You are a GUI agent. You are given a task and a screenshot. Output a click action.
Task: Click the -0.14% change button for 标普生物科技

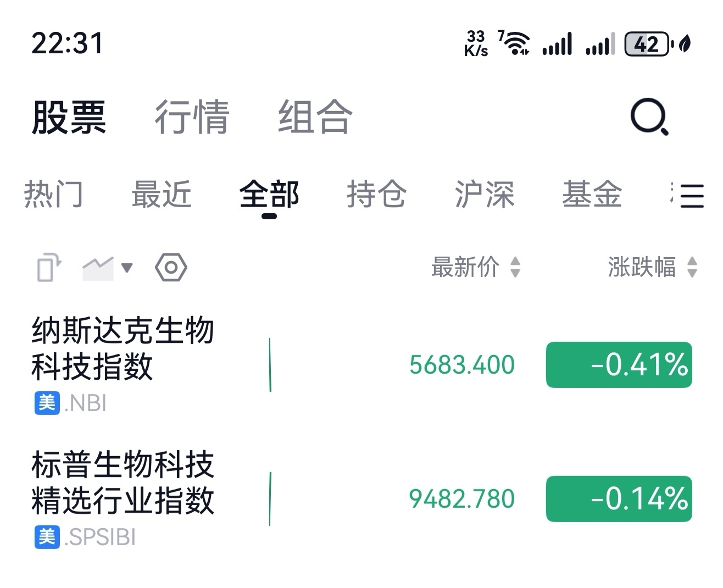[619, 499]
